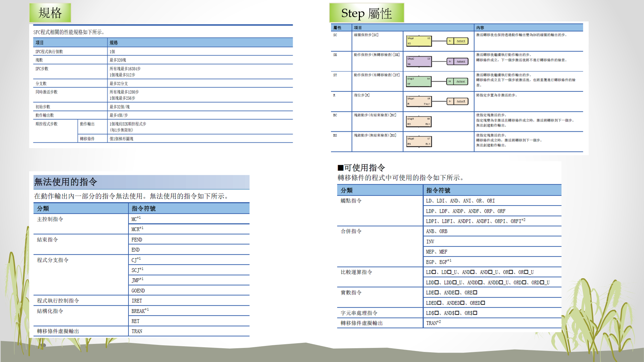The image size is (644, 362).
Task: Click the 內容 column header
Action: [x=480, y=28]
